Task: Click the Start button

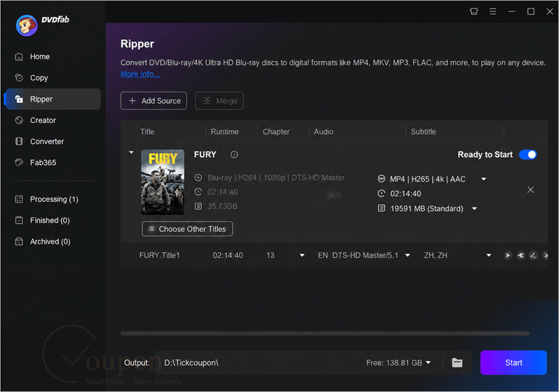Action: coord(513,363)
